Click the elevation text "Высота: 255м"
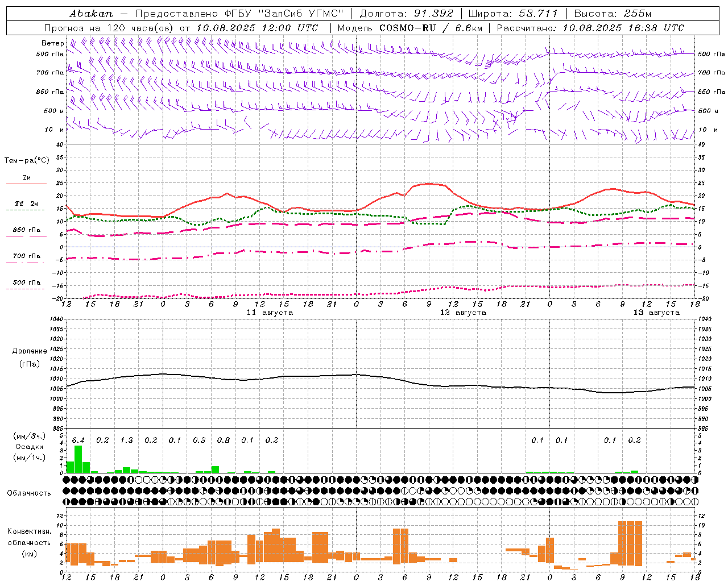728x582 pixels. (x=613, y=14)
